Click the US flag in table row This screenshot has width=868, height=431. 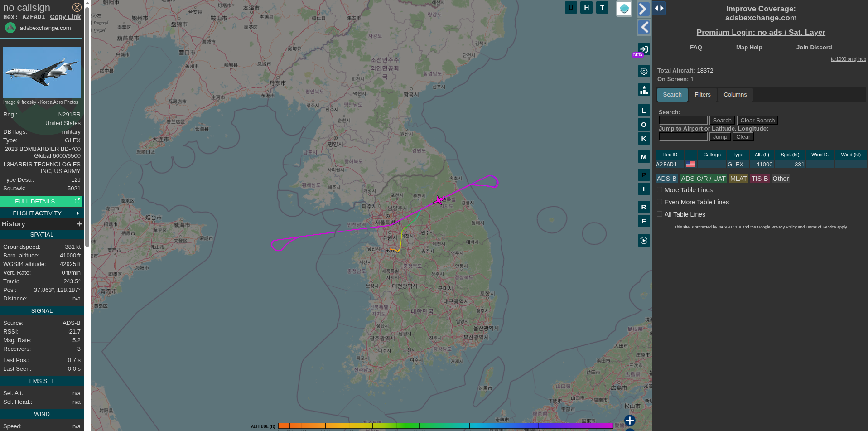click(x=691, y=165)
